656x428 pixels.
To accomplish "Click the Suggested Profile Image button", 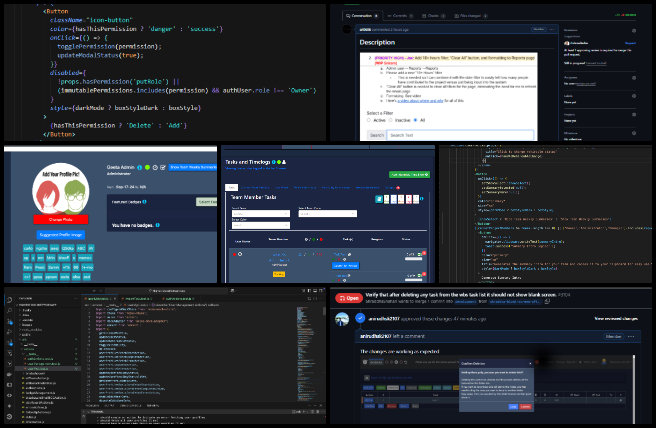I will point(61,235).
